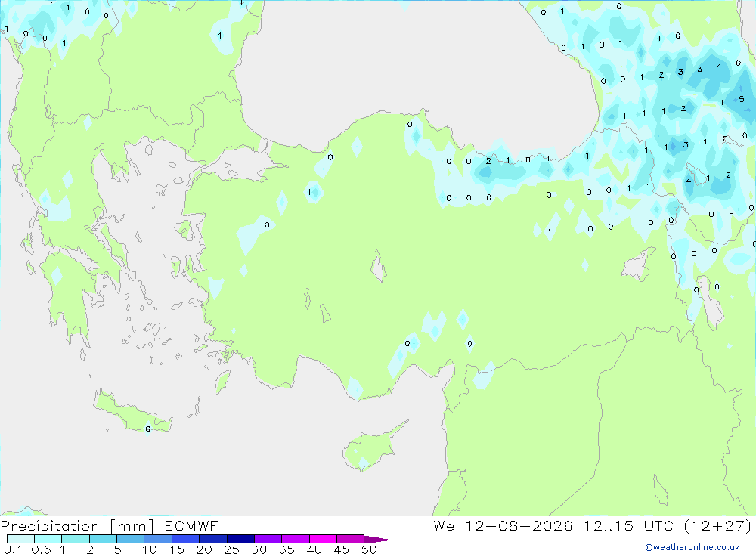Click the '50' legend scale label

click(369, 549)
